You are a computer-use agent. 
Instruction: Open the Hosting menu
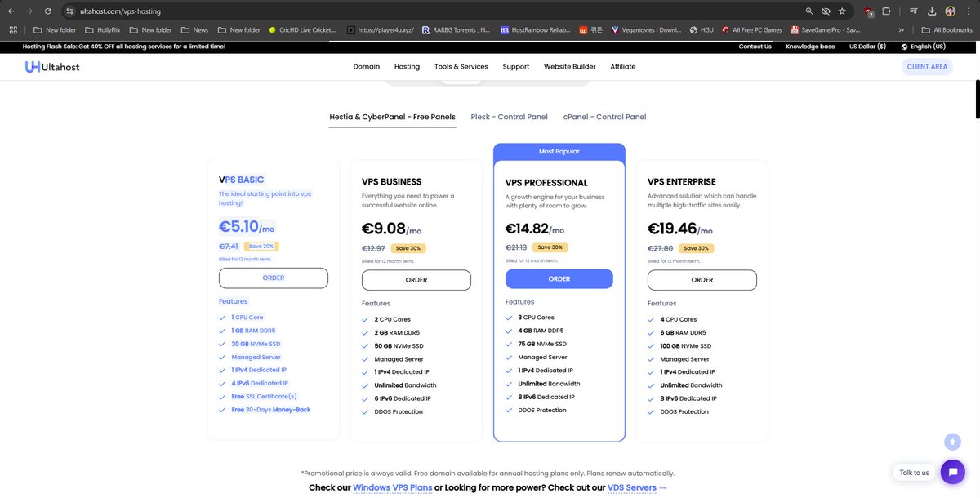(x=407, y=67)
